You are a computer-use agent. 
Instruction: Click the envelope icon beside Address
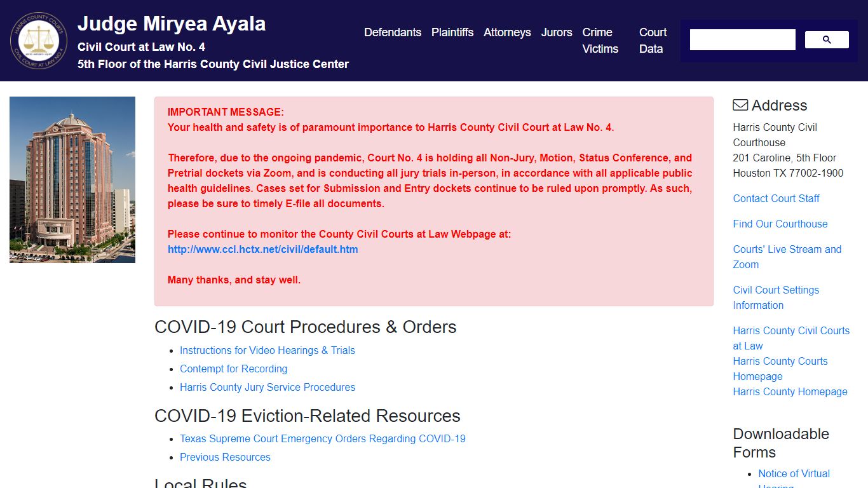pyautogui.click(x=740, y=105)
